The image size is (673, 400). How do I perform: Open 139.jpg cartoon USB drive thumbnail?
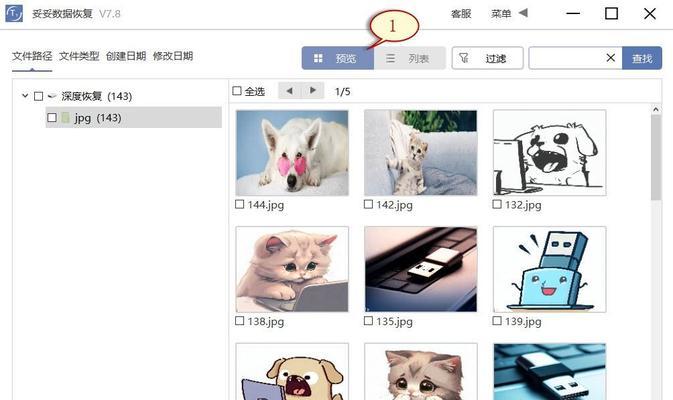550,269
